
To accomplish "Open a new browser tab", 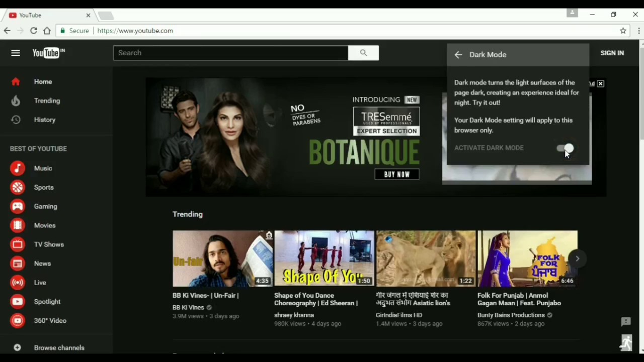I will click(106, 16).
